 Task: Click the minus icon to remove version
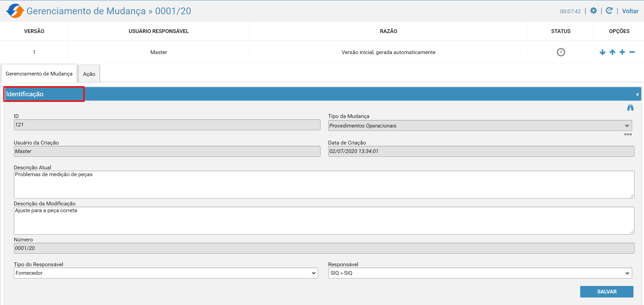pyautogui.click(x=632, y=52)
